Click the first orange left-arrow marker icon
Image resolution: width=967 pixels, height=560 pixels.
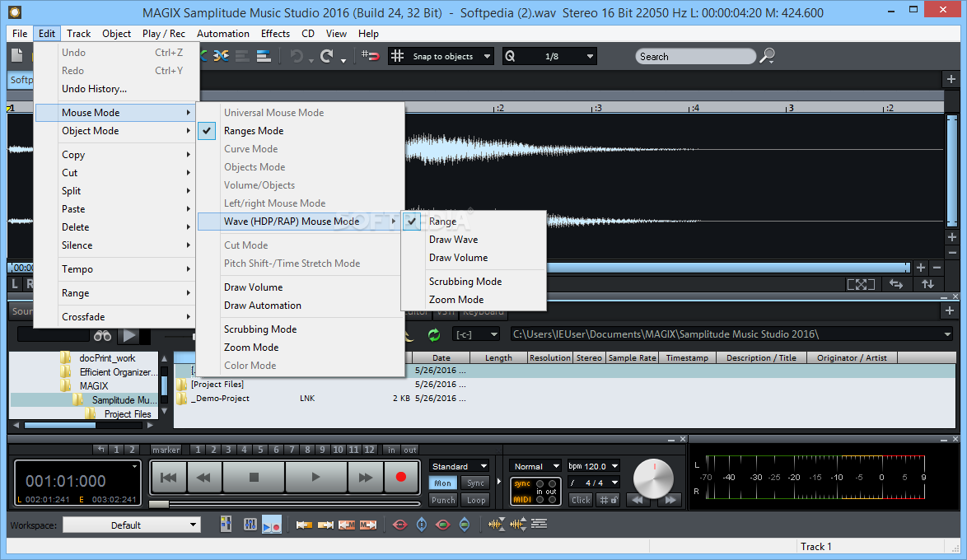pyautogui.click(x=304, y=525)
